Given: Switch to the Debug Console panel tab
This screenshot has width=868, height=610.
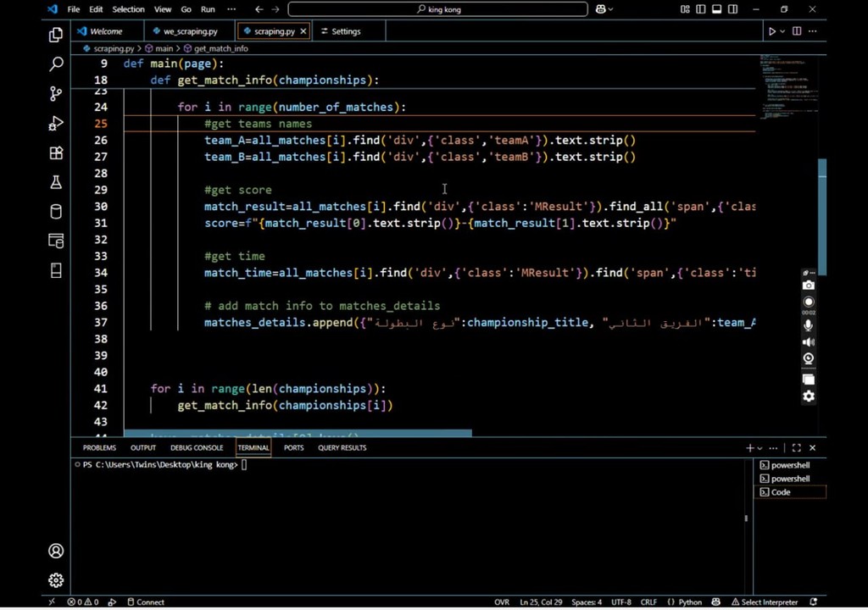Looking at the screenshot, I should [x=197, y=448].
